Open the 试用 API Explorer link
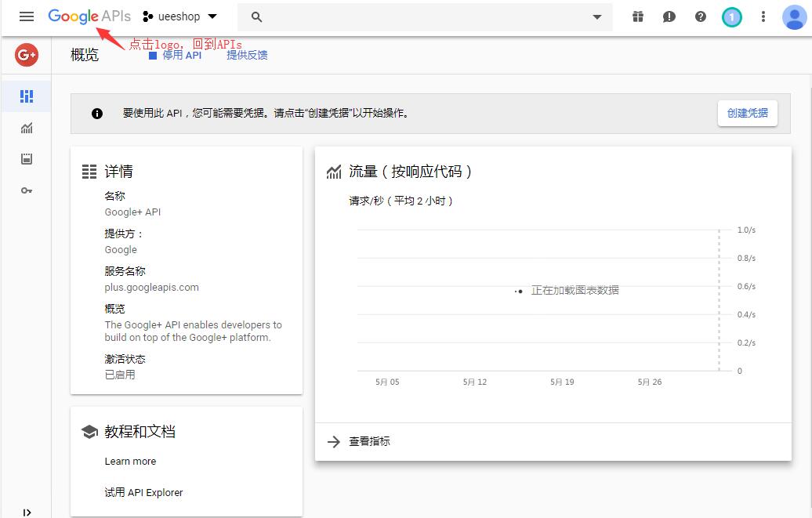 (x=143, y=492)
